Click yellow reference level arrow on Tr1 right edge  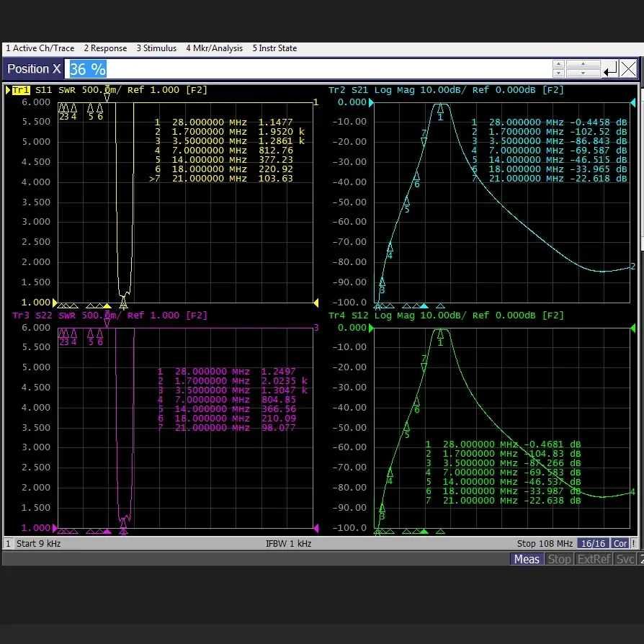[x=316, y=302]
